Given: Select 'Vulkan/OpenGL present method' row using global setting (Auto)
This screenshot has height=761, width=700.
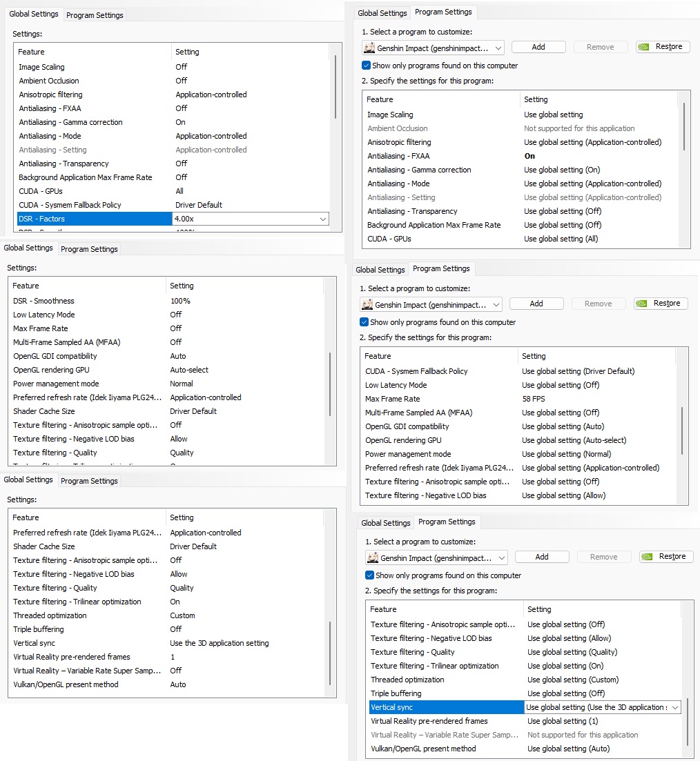Looking at the screenshot, I should (525, 749).
